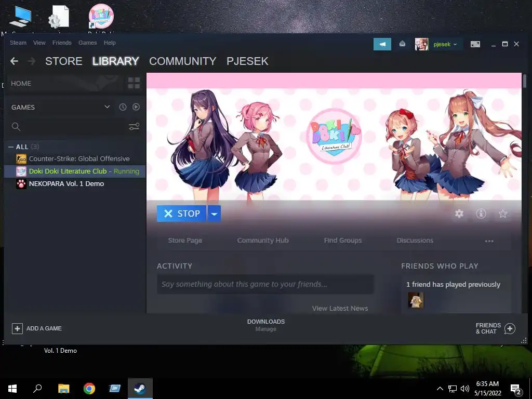
Task: Click the '1 friend has played previously' text
Action: point(453,284)
